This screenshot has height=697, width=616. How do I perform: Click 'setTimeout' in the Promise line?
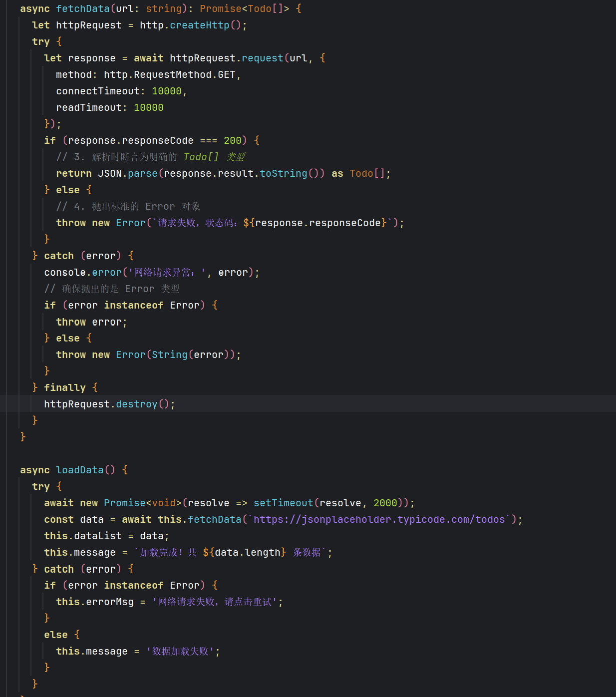[284, 503]
